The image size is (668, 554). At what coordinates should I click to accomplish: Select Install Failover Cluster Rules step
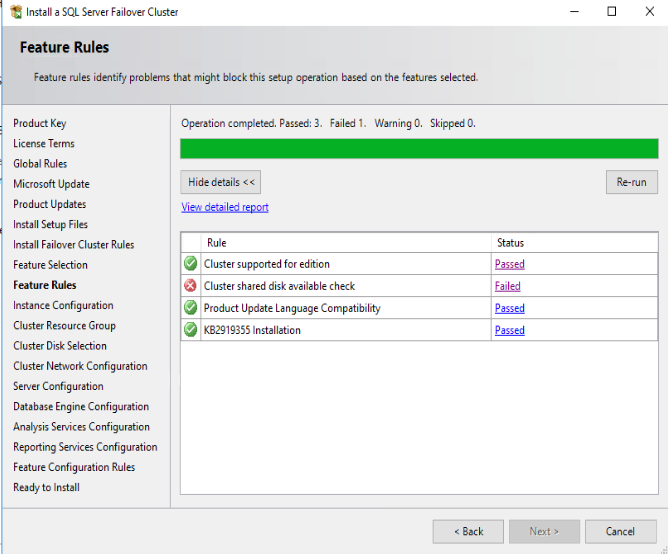[74, 245]
